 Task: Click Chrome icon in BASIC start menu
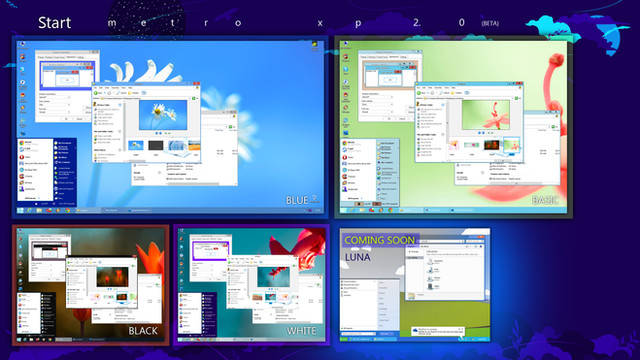tap(344, 143)
